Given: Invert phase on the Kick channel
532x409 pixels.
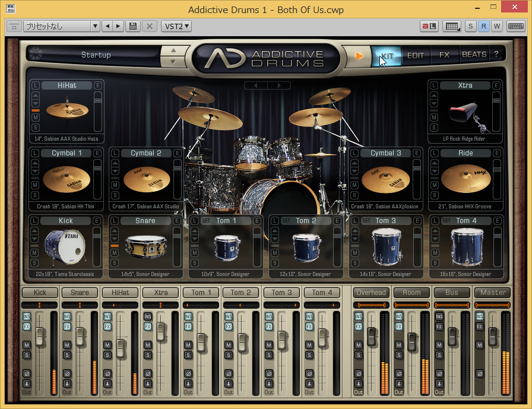Looking at the screenshot, I should click(27, 374).
